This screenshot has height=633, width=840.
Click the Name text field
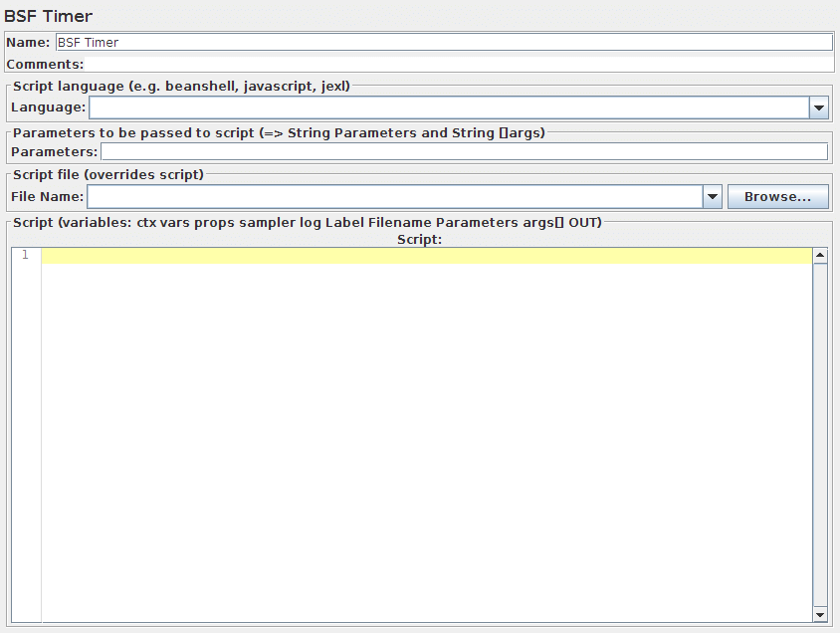coord(443,43)
